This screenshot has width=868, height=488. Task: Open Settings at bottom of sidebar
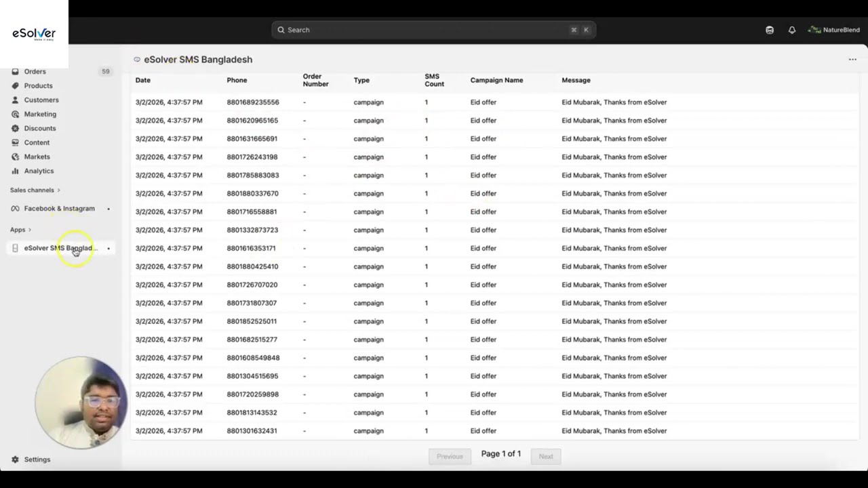[x=37, y=460]
